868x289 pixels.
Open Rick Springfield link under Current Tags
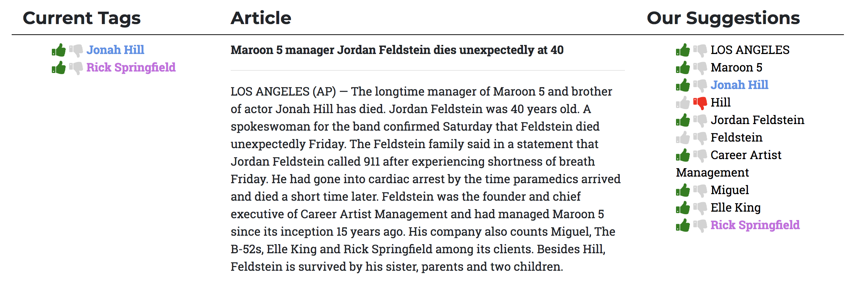131,68
